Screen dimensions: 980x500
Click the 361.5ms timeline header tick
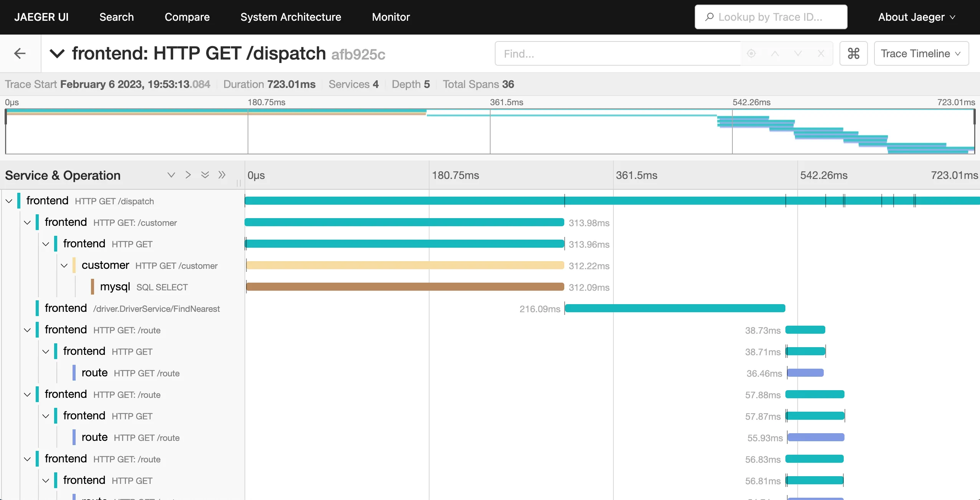click(636, 175)
